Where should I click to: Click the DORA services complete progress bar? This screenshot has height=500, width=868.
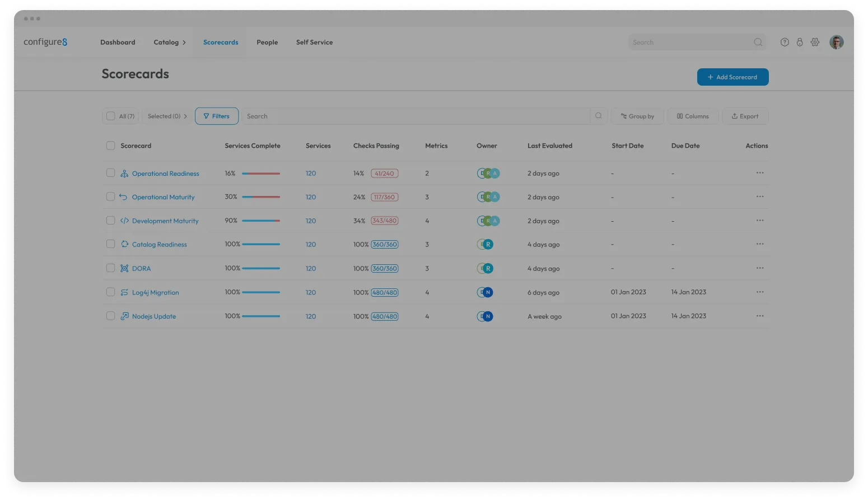click(261, 268)
